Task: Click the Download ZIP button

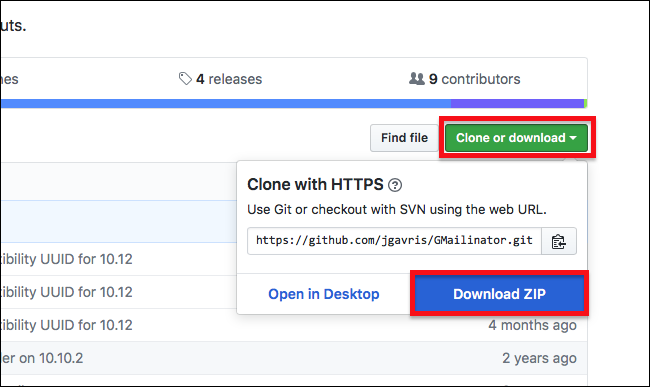Action: point(499,294)
